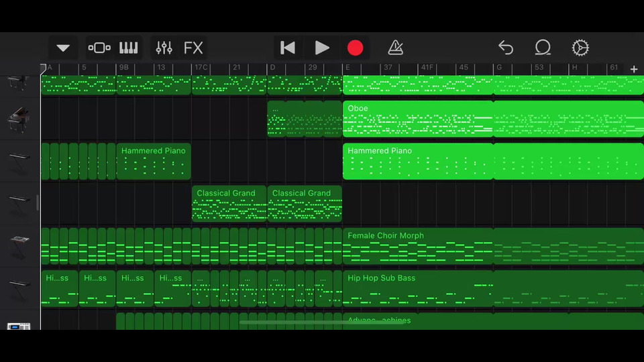Image resolution: width=644 pixels, height=362 pixels.
Task: Go to beginning of song
Action: pyautogui.click(x=288, y=48)
